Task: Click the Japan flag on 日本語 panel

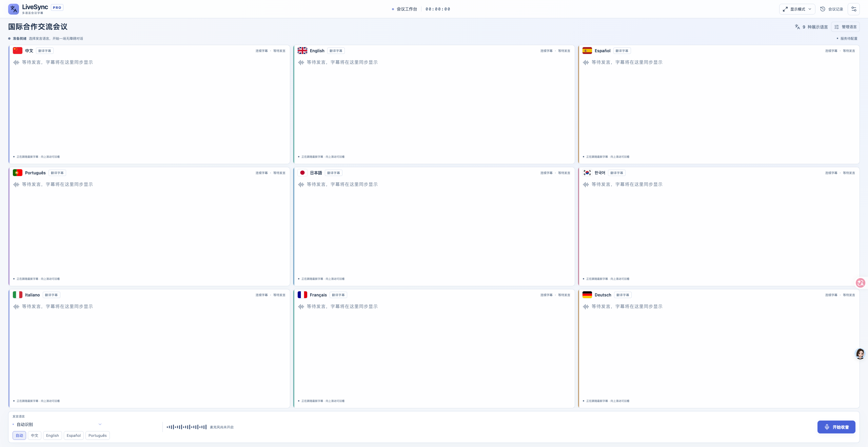Action: (x=302, y=173)
